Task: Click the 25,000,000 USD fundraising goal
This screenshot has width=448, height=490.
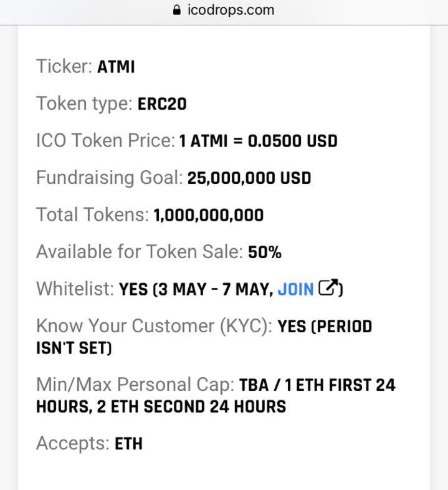Action: coord(249,178)
